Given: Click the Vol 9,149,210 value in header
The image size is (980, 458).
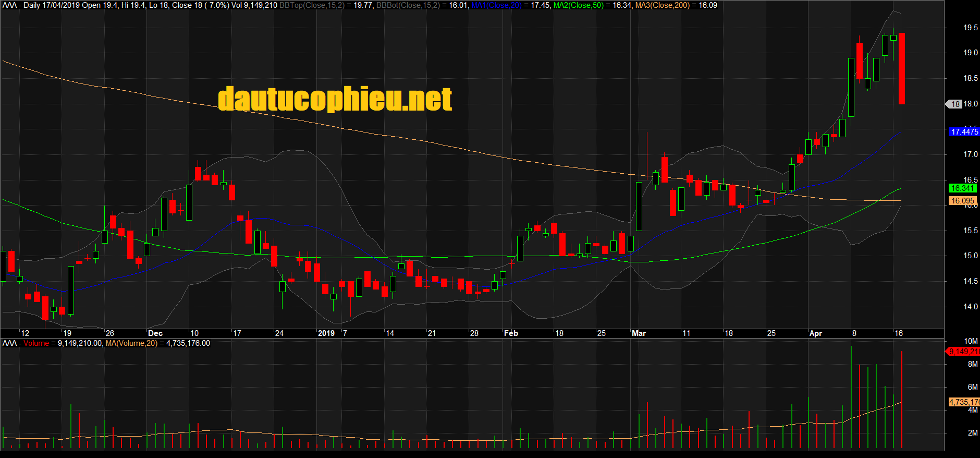Looking at the screenshot, I should coord(254,5).
